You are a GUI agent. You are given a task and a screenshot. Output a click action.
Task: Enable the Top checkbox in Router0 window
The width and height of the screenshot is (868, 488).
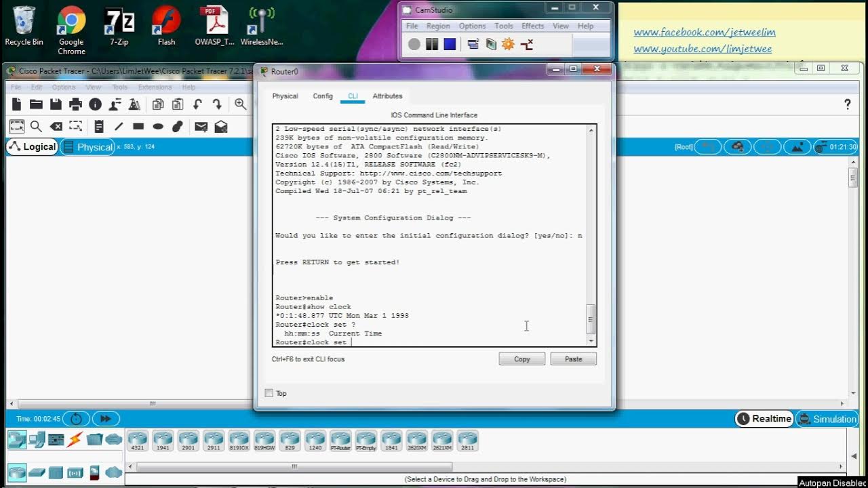pyautogui.click(x=269, y=393)
